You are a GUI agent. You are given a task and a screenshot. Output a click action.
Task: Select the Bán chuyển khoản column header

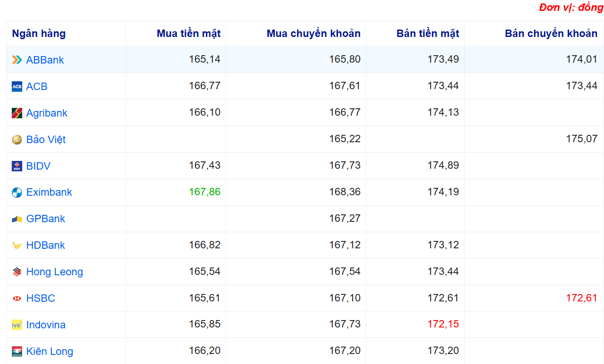pos(551,33)
